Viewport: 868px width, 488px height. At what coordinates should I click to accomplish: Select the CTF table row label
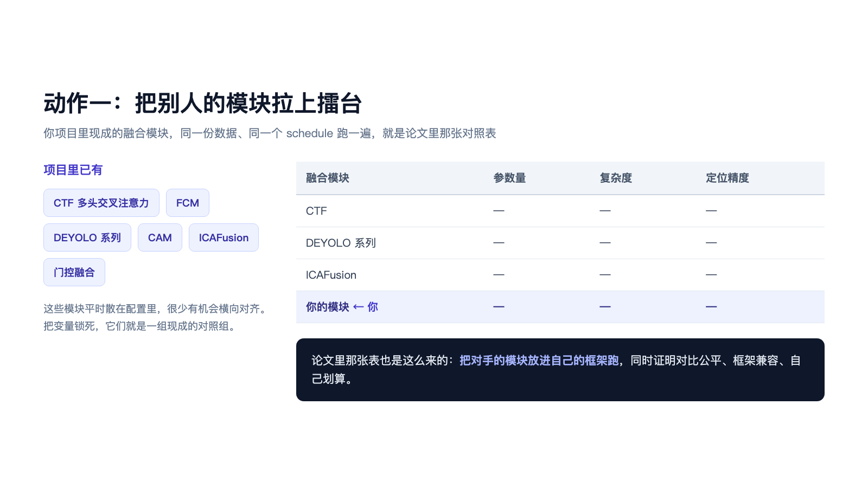pos(316,211)
